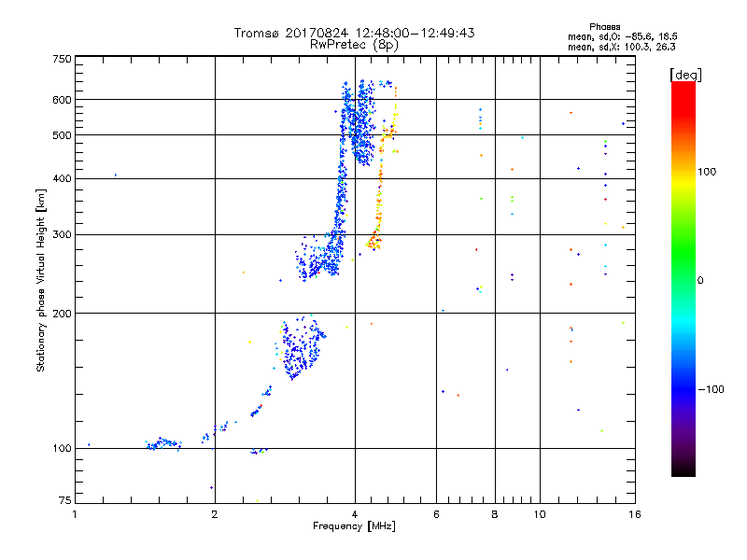Screen dimensions: 747x560
Task: Click the '[deg]' colorbar unit label
Action: tap(685, 75)
